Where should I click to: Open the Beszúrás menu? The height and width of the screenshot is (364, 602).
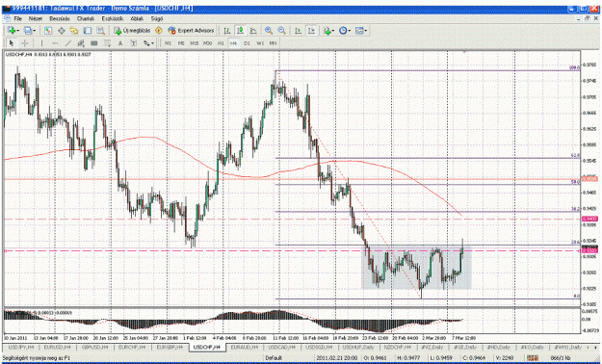60,18
